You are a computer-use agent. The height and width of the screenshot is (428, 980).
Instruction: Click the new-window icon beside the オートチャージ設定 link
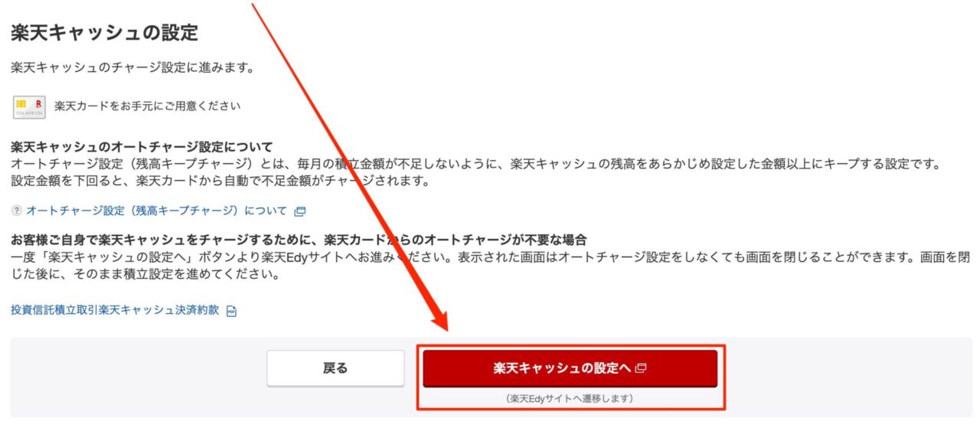[x=300, y=211]
